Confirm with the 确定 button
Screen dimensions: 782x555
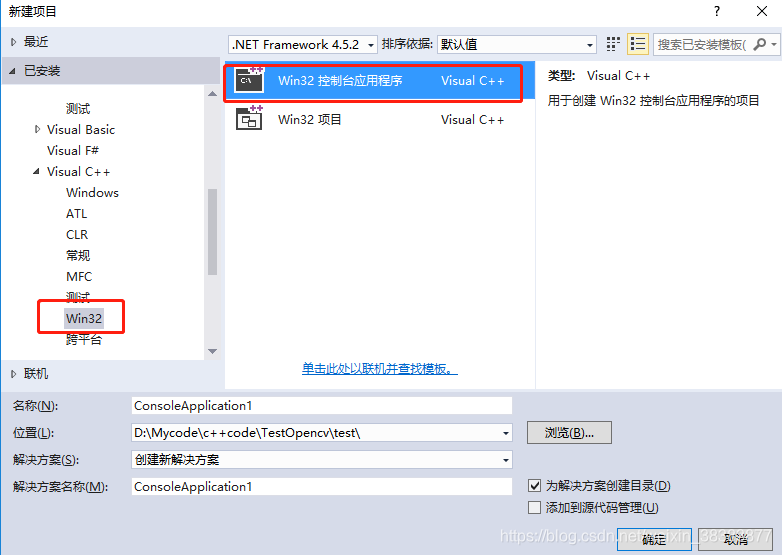(x=654, y=539)
